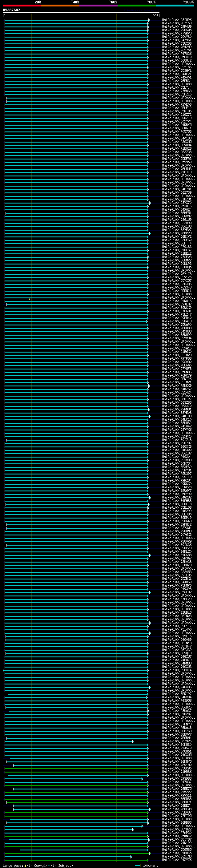
Task: Select hit UniRef100_Q9P4W9
Action: tap(176, 26)
